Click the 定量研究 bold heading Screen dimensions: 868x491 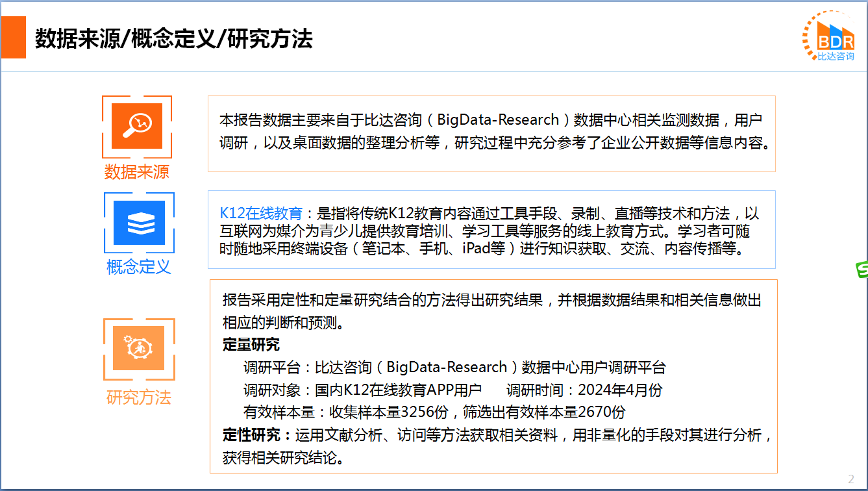(251, 345)
